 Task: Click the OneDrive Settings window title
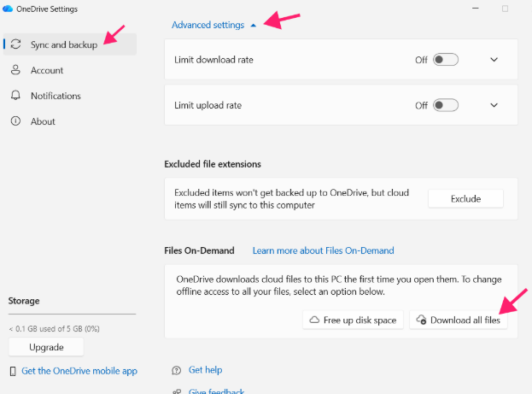(47, 9)
